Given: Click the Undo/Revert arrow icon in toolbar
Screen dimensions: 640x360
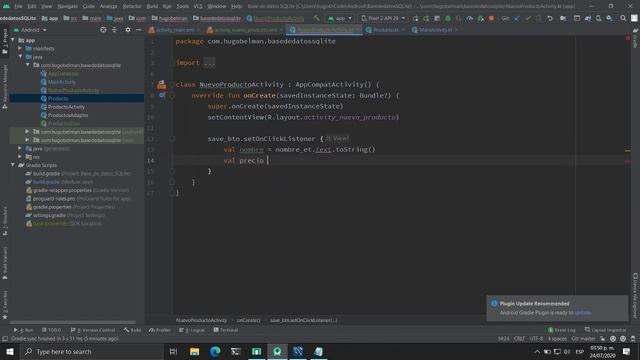Looking at the screenshot, I should (550, 18).
